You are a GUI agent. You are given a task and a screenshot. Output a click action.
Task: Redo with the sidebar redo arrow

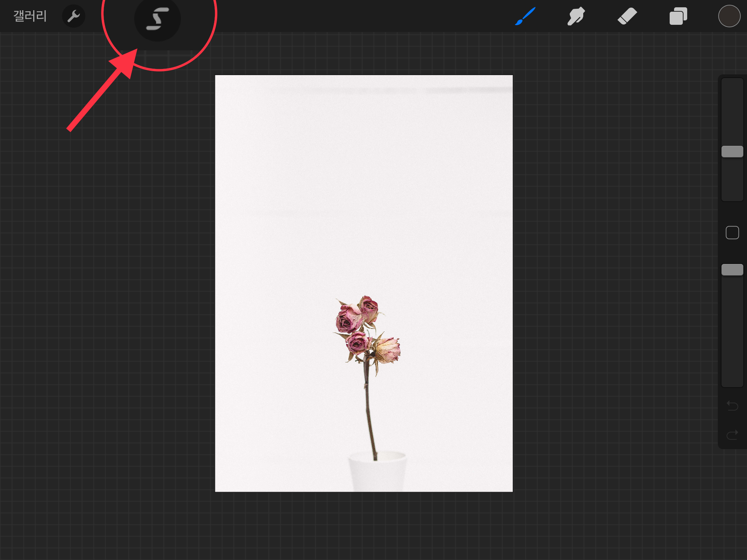click(732, 435)
